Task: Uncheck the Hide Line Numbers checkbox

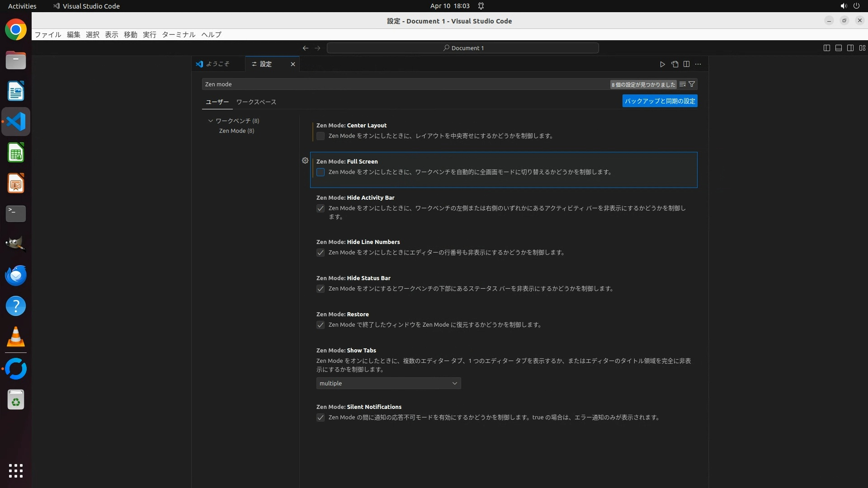Action: point(321,253)
